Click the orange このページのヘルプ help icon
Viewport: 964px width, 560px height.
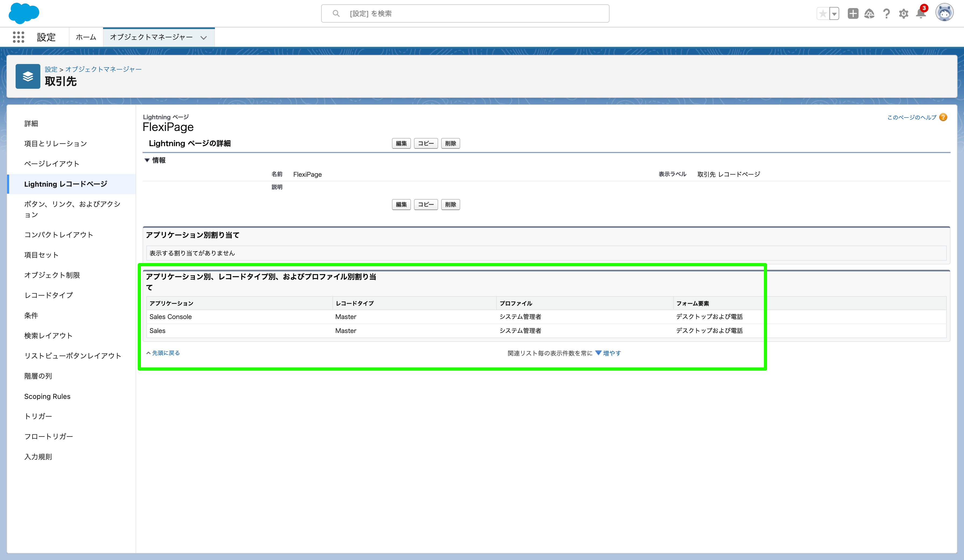(943, 117)
